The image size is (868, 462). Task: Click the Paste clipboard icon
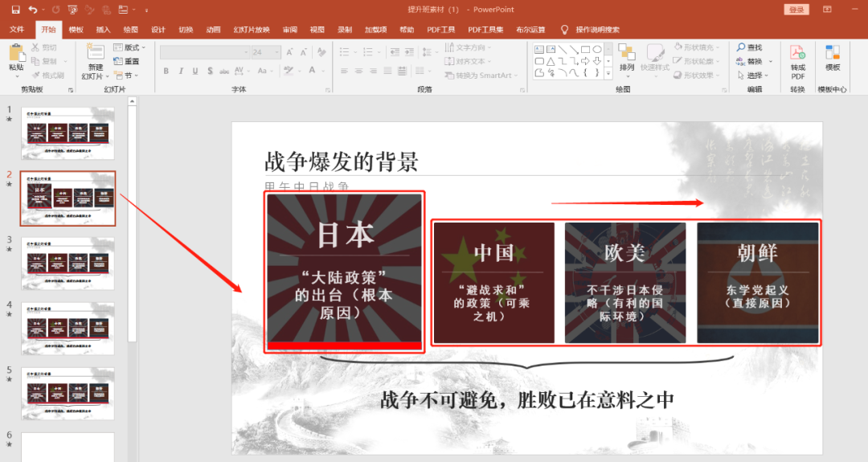click(17, 53)
